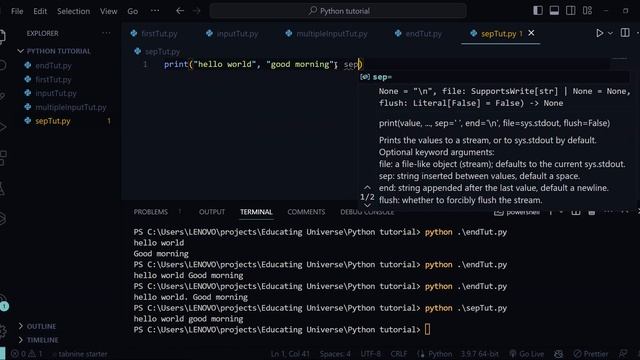Run Python file with play button
Image resolution: width=640 pixels, height=360 pixels.
[599, 33]
